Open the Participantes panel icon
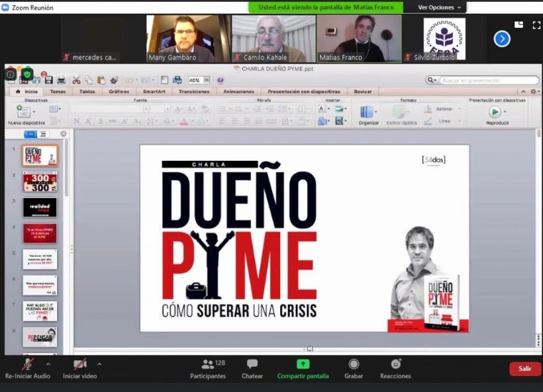The image size is (543, 392). click(x=208, y=364)
